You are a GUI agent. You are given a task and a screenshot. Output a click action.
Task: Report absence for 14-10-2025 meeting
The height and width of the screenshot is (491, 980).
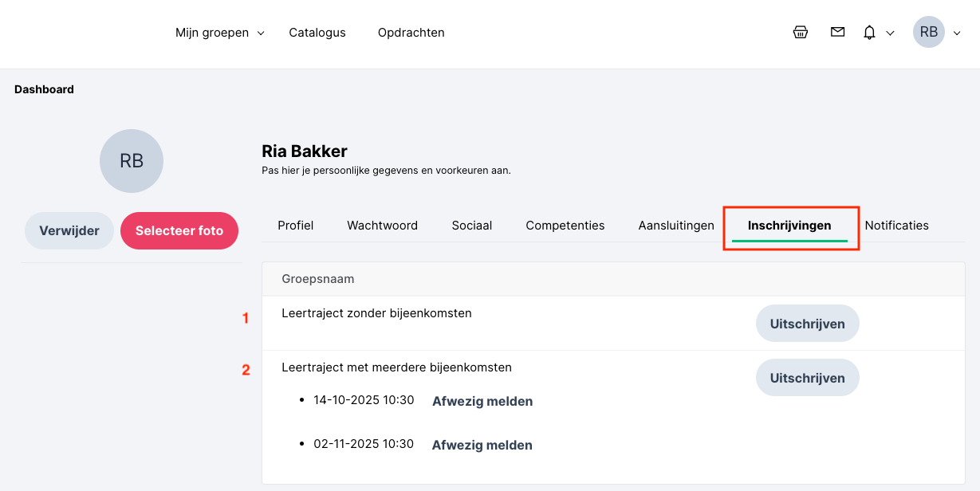482,401
